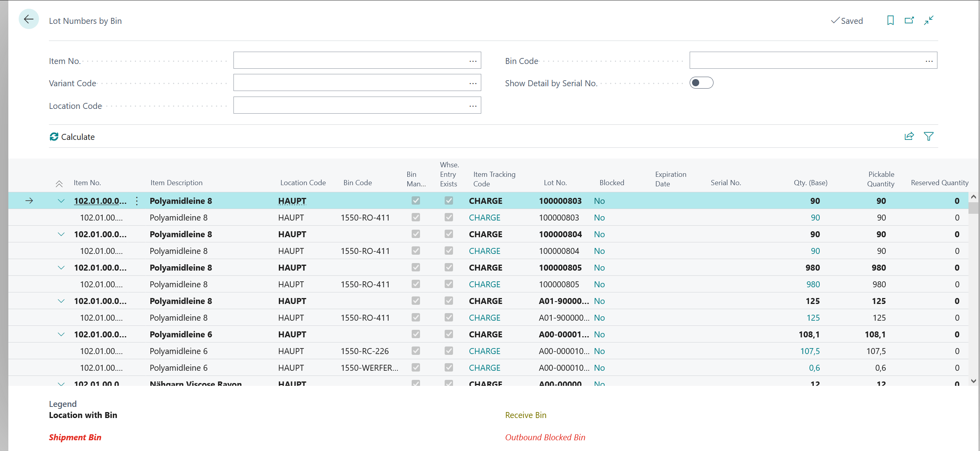Click the Bin Code column header
This screenshot has width=980, height=451.
tap(358, 183)
